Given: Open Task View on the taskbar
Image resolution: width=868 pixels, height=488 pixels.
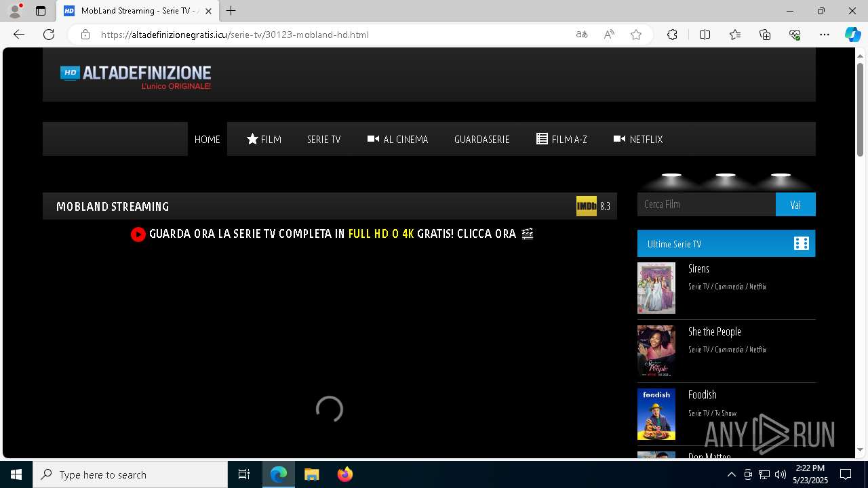Looking at the screenshot, I should point(244,474).
